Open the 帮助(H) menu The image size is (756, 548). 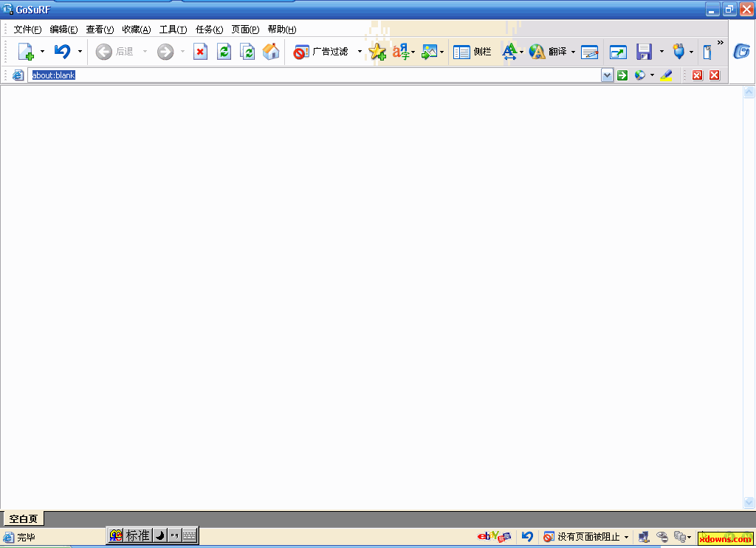pyautogui.click(x=282, y=30)
